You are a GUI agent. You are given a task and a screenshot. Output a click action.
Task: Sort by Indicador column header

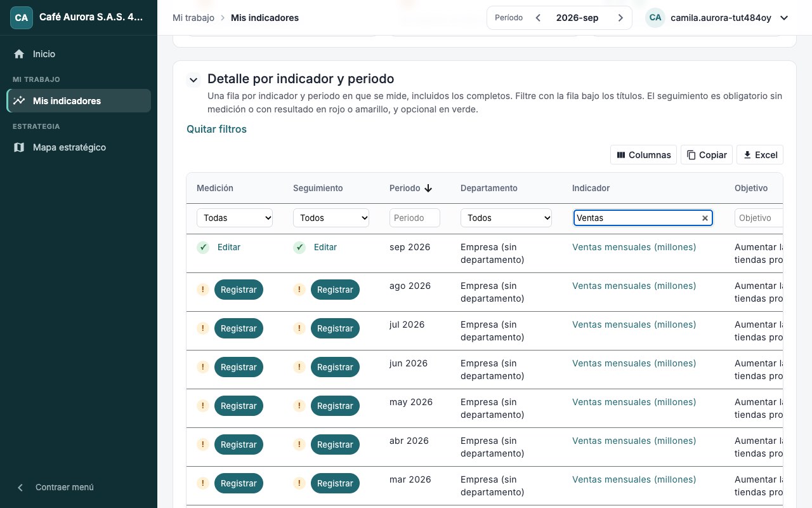click(591, 188)
